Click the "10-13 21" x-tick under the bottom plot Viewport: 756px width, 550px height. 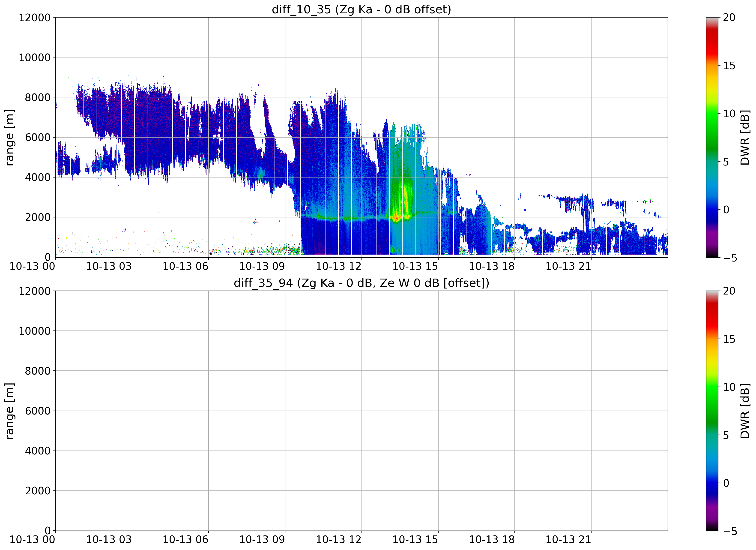(568, 540)
